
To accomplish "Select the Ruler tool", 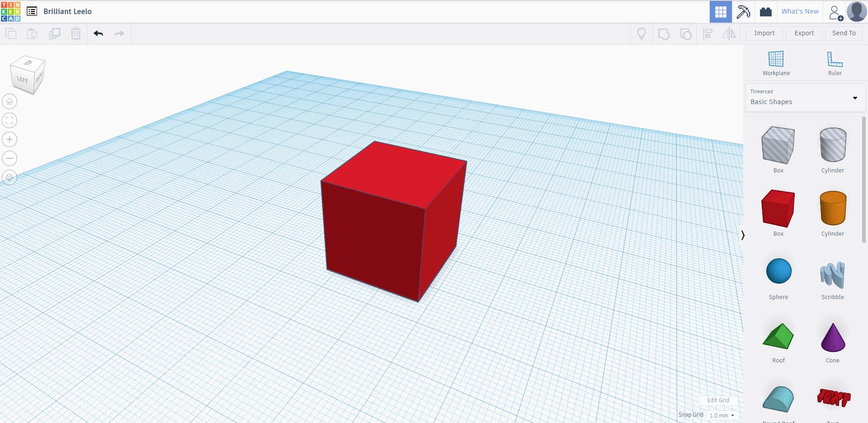I will pos(835,63).
